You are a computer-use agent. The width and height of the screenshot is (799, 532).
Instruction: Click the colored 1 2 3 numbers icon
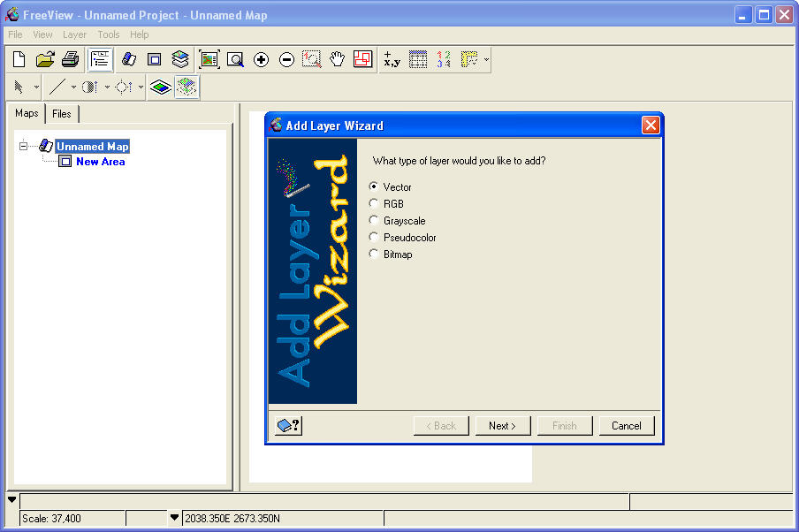[x=444, y=59]
